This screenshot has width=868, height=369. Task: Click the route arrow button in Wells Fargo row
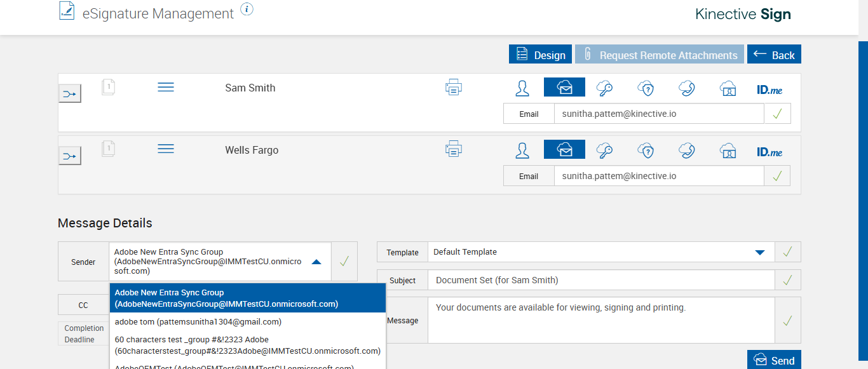(x=70, y=156)
